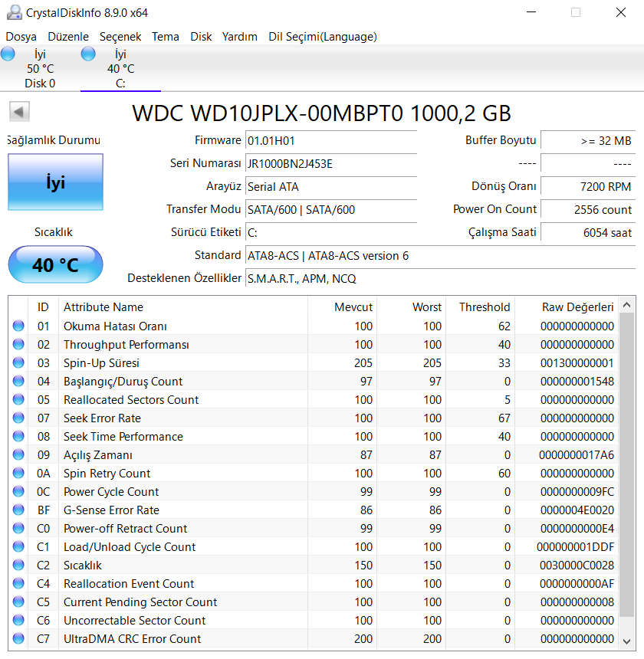Click status orb for Uncorrectable Sector Count row

(x=18, y=620)
